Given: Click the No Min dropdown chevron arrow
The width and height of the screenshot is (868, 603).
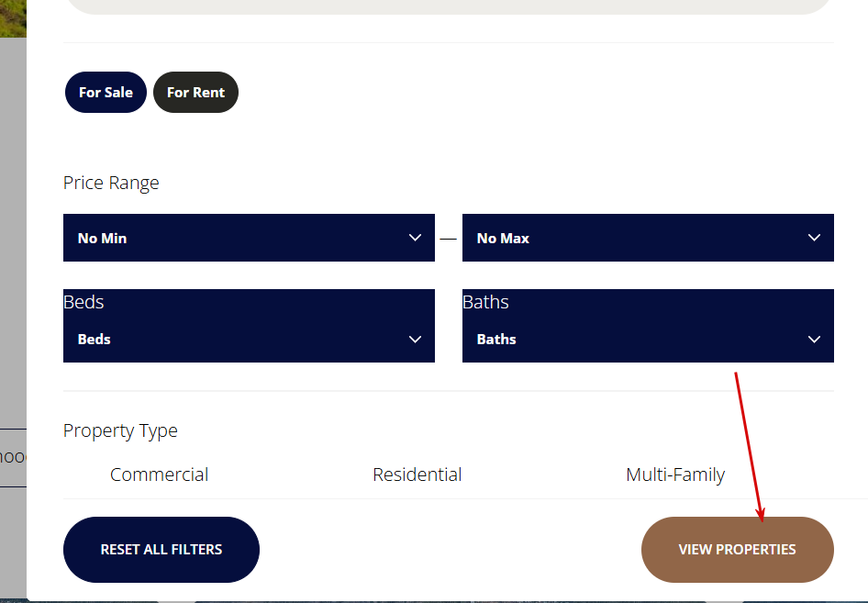Looking at the screenshot, I should pos(415,238).
